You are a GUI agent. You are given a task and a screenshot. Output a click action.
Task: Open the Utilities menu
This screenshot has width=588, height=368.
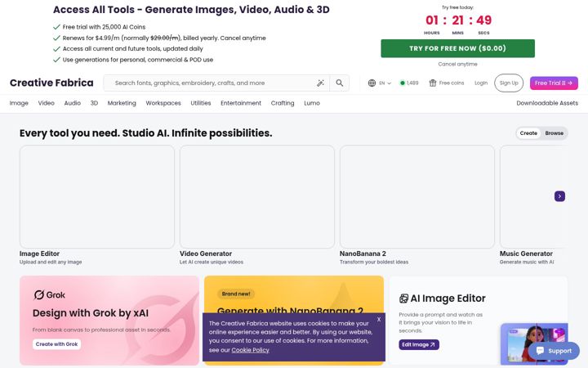click(201, 103)
